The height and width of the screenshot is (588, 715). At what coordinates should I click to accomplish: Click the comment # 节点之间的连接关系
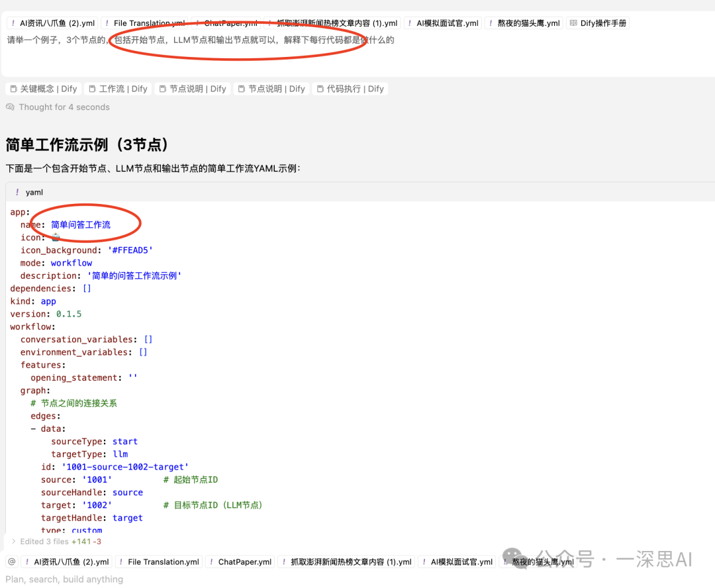tap(74, 403)
